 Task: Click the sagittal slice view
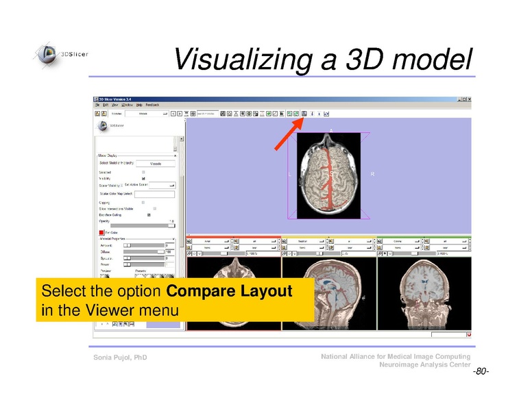point(345,293)
